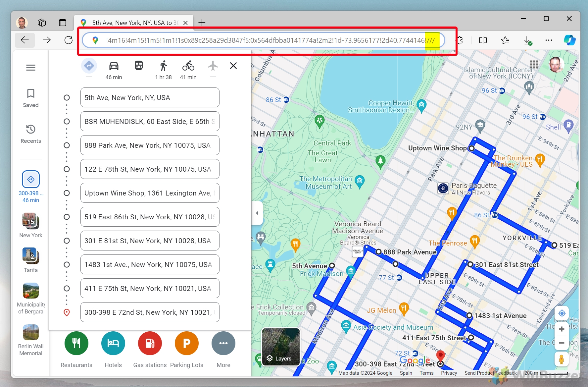Select the Flights travel mode icon
Image resolution: width=588 pixels, height=387 pixels.
[x=213, y=66]
